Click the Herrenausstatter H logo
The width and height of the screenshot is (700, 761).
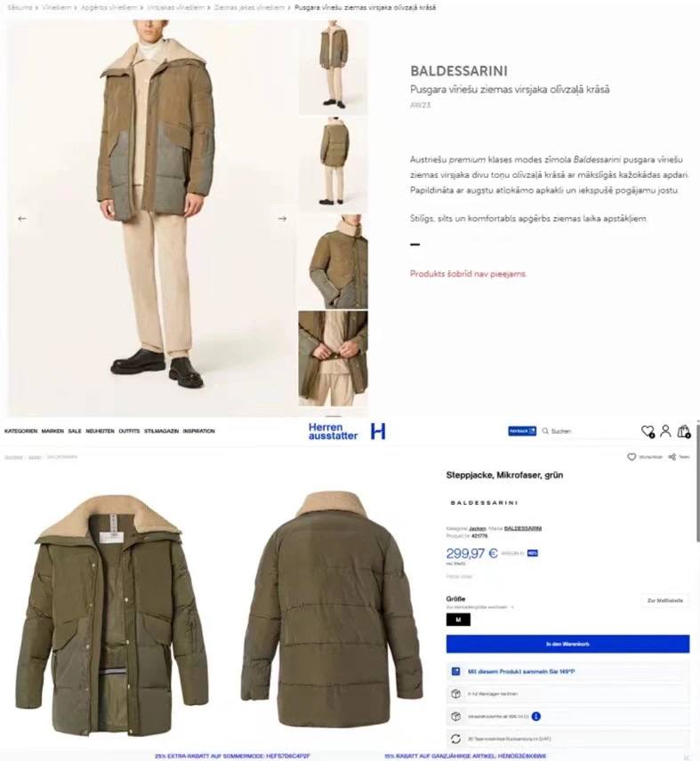(x=378, y=431)
